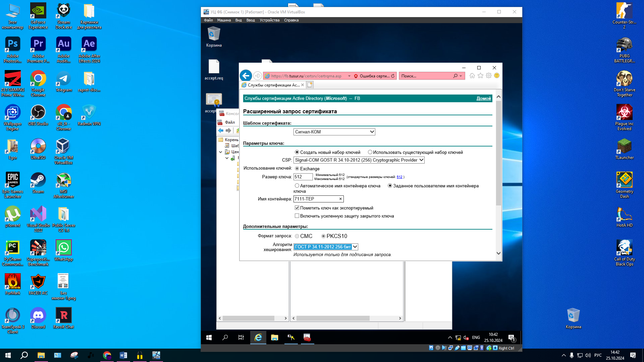The image size is (644, 362).
Task: Clear container name field X button
Action: click(340, 199)
